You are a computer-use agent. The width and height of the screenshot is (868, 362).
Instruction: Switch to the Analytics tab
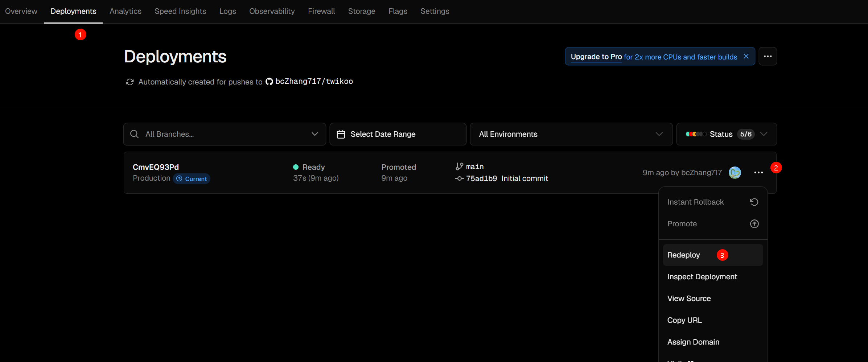click(126, 11)
